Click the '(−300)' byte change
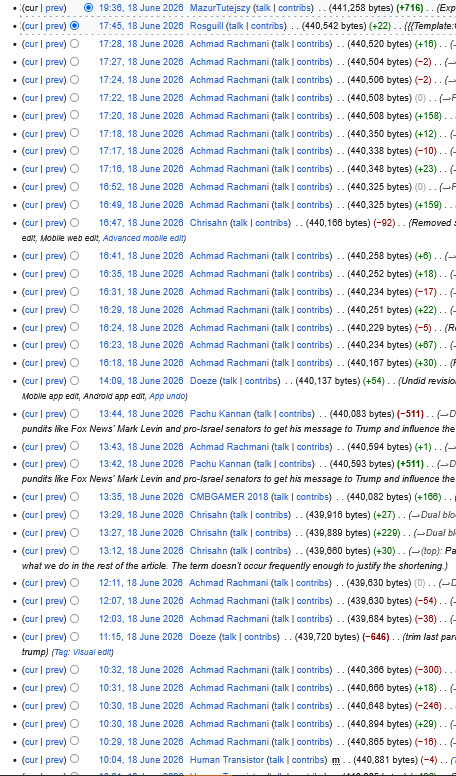The width and height of the screenshot is (456, 776). 428,670
